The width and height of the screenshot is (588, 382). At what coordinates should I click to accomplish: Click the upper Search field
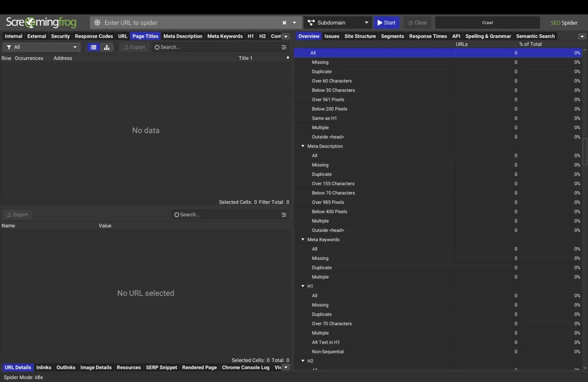pyautogui.click(x=216, y=47)
